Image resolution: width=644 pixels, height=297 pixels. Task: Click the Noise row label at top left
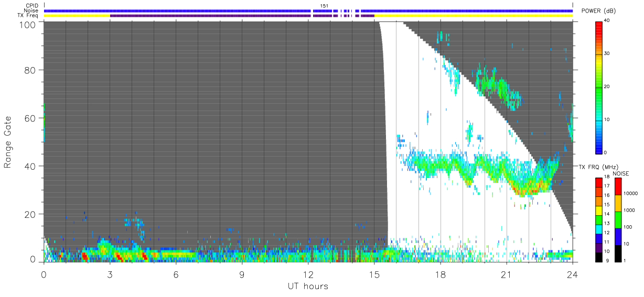(x=31, y=10)
